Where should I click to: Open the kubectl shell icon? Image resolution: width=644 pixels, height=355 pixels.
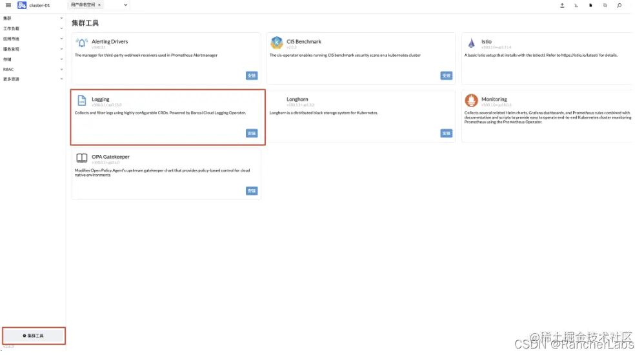(576, 5)
